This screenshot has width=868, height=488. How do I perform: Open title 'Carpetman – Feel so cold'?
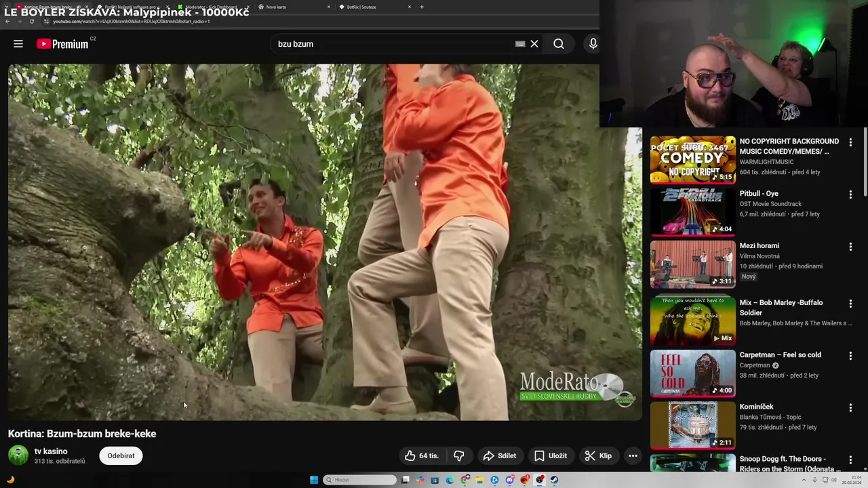[780, 354]
